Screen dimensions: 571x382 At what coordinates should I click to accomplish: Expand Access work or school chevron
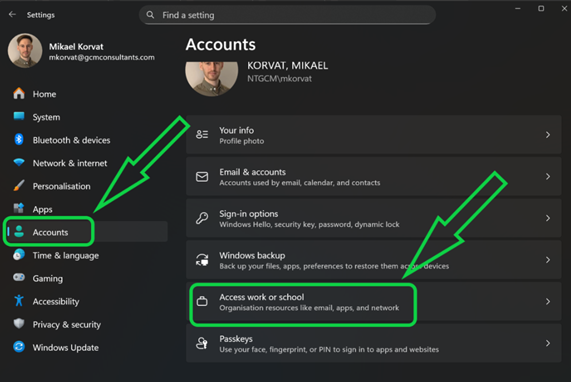pyautogui.click(x=548, y=301)
